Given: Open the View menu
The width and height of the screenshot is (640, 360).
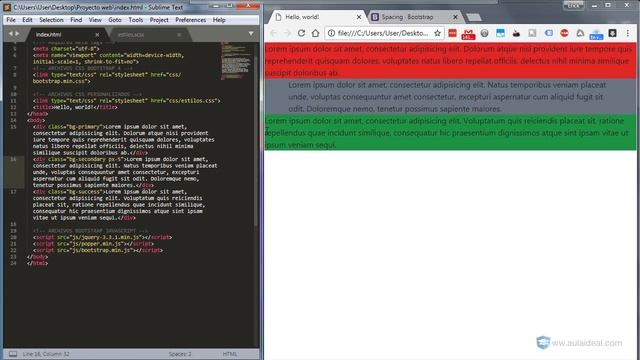Looking at the screenshot, I should pyautogui.click(x=95, y=20).
